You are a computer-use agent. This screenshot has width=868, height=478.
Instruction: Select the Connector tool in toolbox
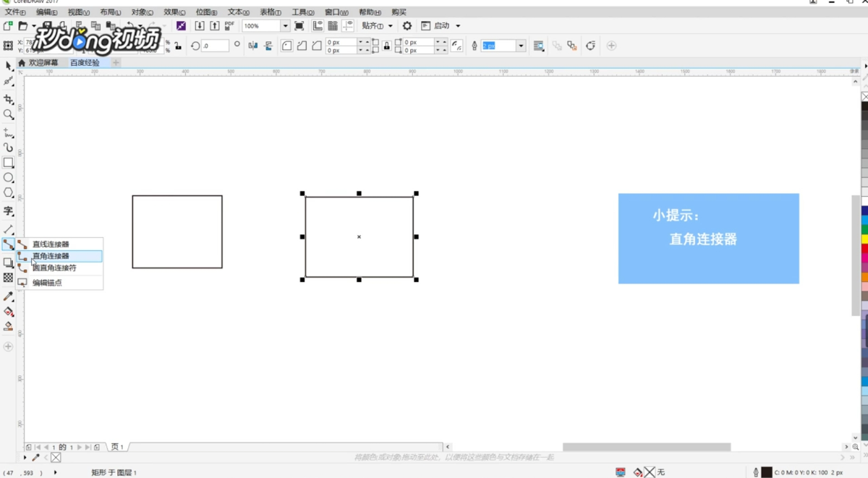[9, 244]
